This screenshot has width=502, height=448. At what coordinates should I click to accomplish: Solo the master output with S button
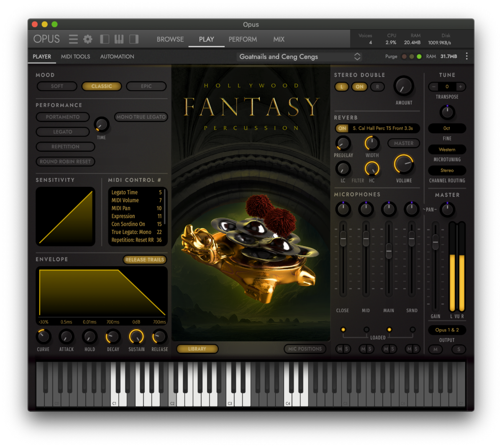pyautogui.click(x=459, y=349)
